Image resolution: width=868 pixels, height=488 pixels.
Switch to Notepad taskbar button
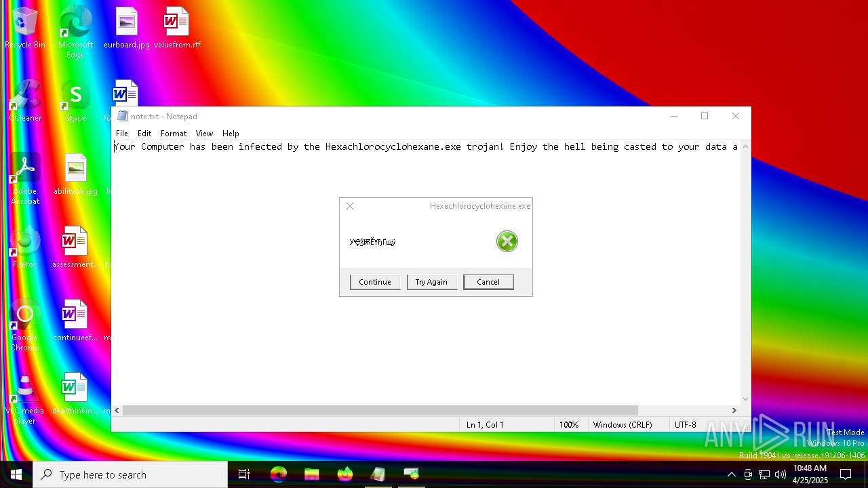tap(378, 474)
